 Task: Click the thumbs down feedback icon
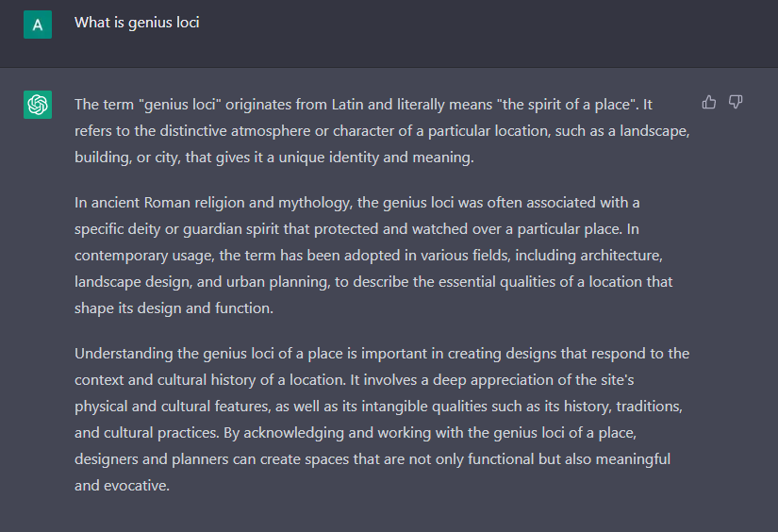[736, 102]
